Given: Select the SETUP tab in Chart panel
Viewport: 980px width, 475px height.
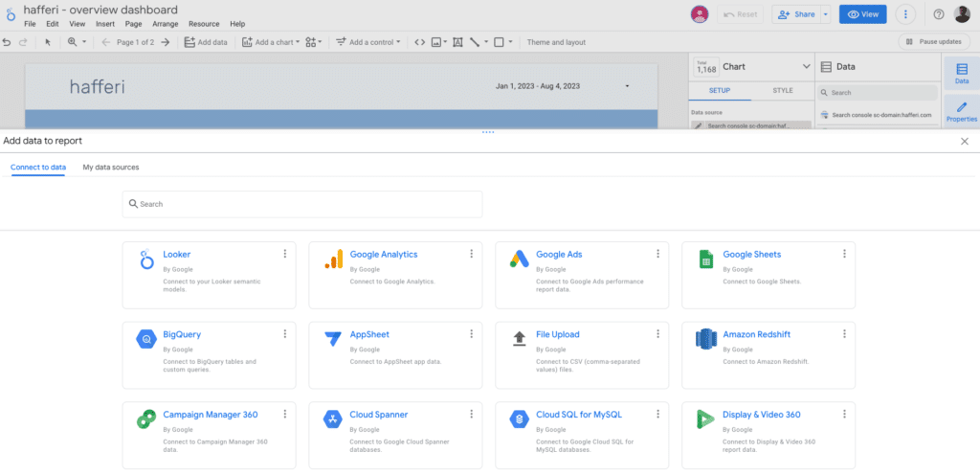Looking at the screenshot, I should 720,91.
